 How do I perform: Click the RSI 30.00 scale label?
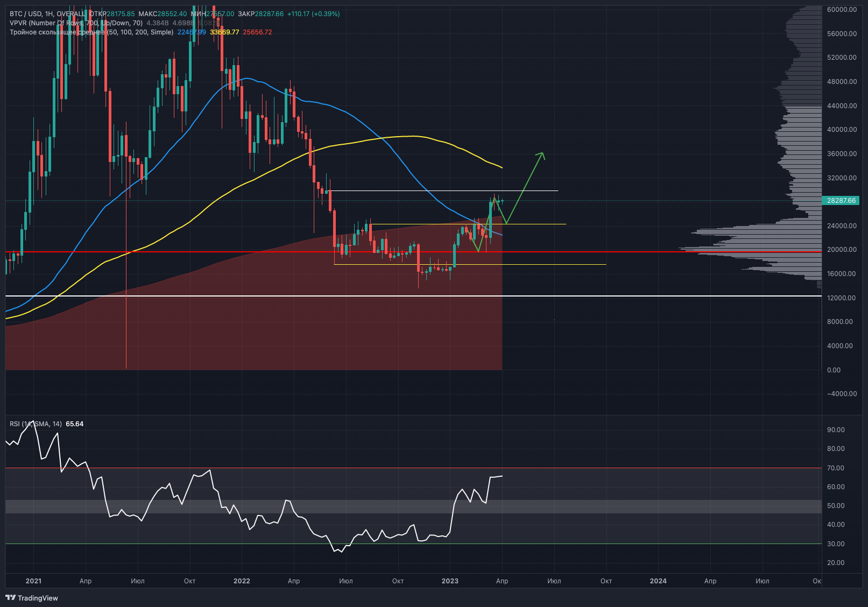(836, 544)
